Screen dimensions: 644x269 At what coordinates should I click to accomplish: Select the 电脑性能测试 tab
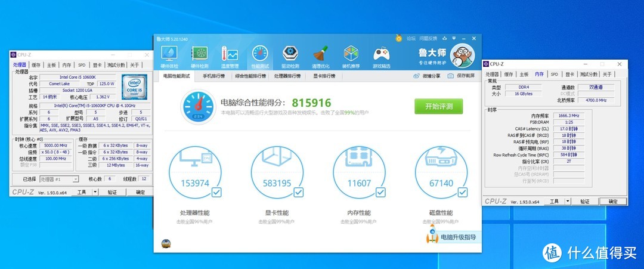pos(177,76)
